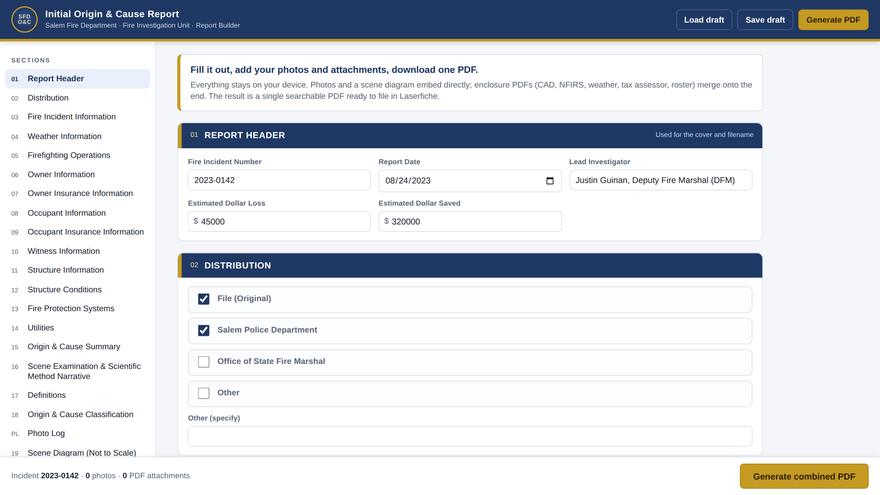Uncheck Salem Police Department distribution

(204, 331)
